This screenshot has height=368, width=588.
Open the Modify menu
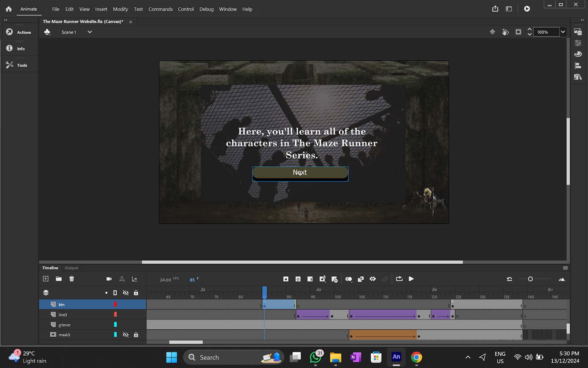tap(121, 9)
